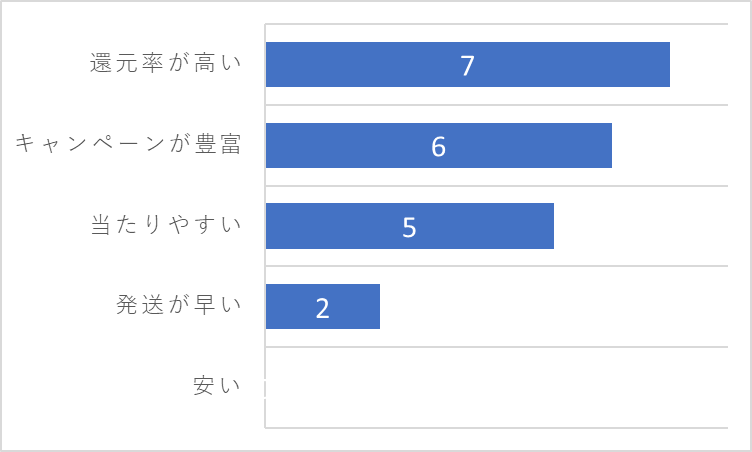Select the キャンペーンが豊富 bar
The image size is (752, 452).
(439, 145)
